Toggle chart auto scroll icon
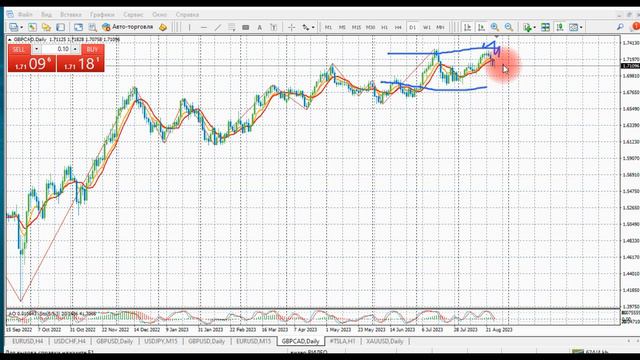This screenshot has height=360, width=640. 467,27
